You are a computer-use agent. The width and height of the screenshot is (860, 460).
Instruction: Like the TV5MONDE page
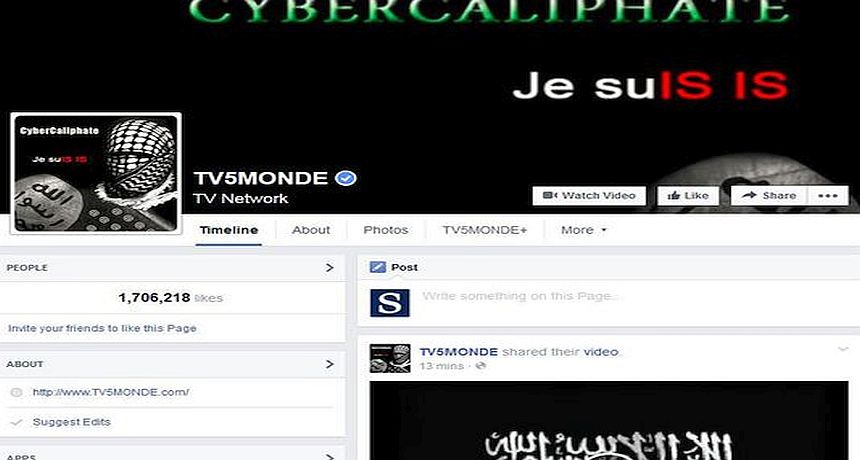[x=688, y=196]
